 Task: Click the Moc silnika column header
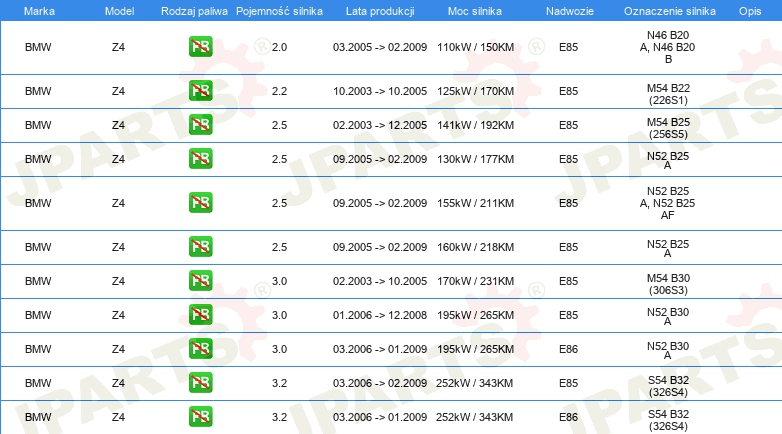pos(475,11)
